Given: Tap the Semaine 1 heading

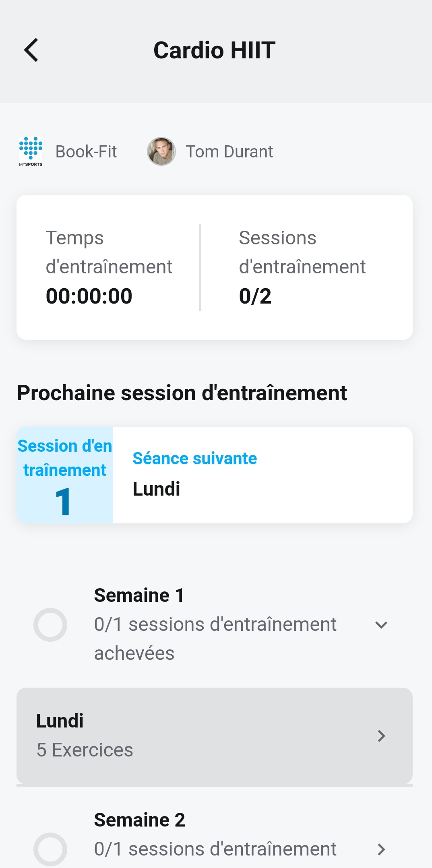Looking at the screenshot, I should 139,595.
